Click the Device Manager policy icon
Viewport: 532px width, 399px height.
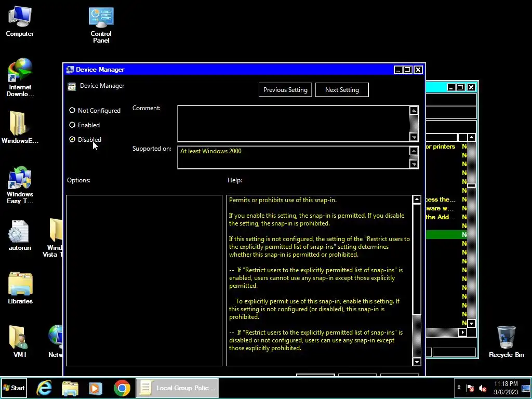click(72, 87)
